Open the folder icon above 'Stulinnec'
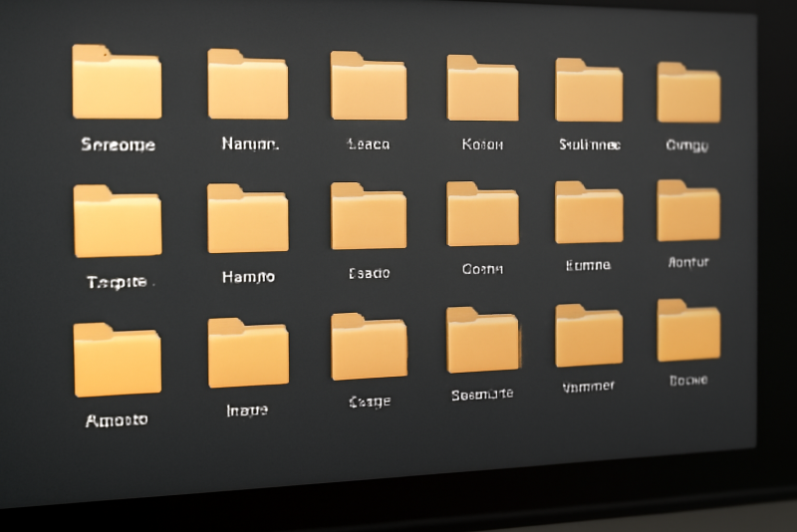Screen dimensions: 797x532 click(x=589, y=90)
